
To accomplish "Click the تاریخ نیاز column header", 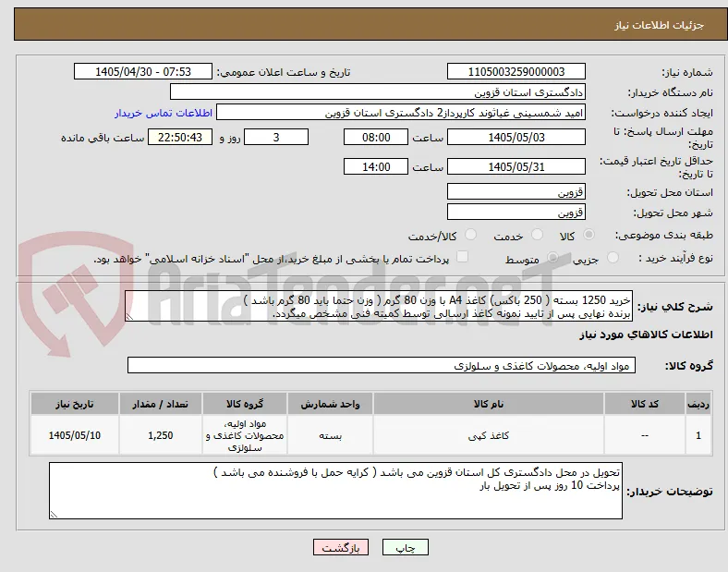I will [75, 404].
